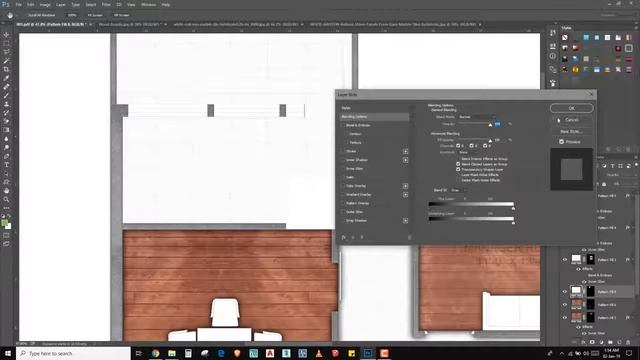Viewport: 640px width, 360px height.
Task: Open the Window menu
Action: tap(149, 4)
